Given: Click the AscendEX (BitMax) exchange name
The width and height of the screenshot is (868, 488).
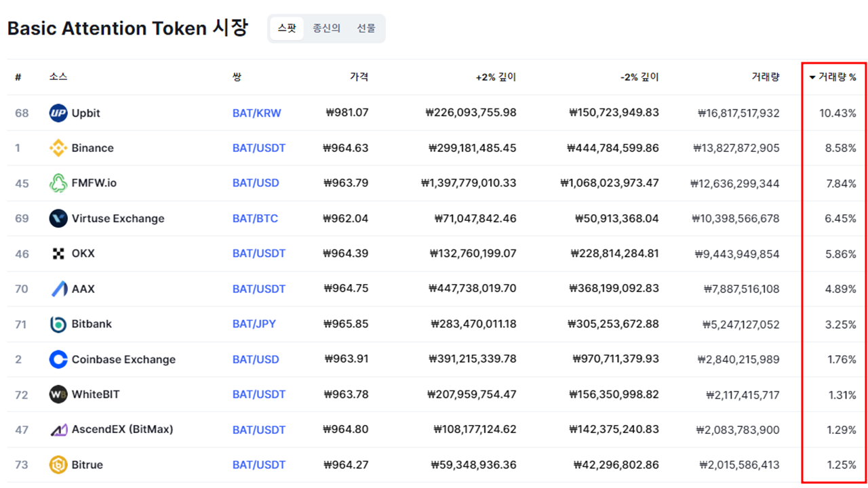Looking at the screenshot, I should tap(122, 430).
